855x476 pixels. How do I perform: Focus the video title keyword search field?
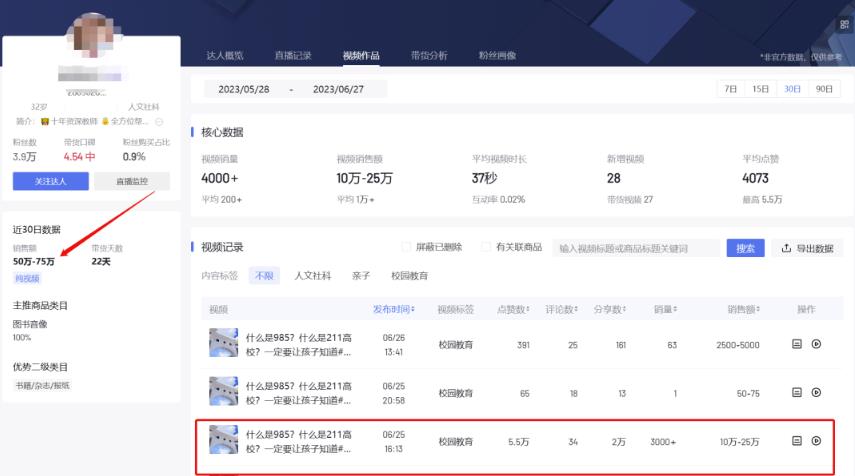pos(636,248)
